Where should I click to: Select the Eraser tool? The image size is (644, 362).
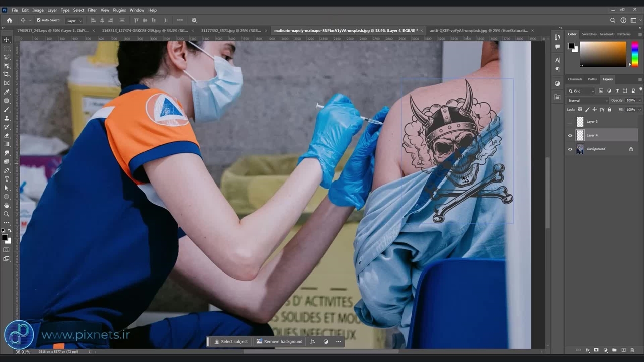tap(7, 135)
